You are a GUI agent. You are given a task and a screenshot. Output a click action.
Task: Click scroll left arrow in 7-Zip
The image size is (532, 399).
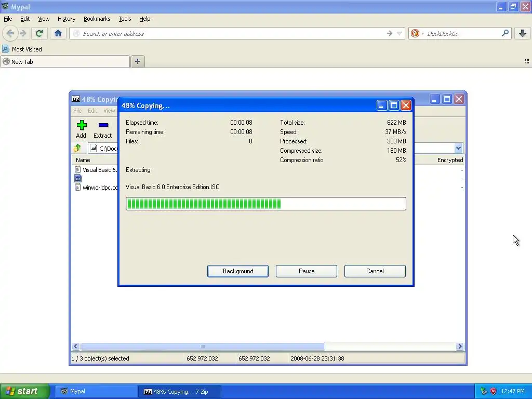click(x=76, y=347)
